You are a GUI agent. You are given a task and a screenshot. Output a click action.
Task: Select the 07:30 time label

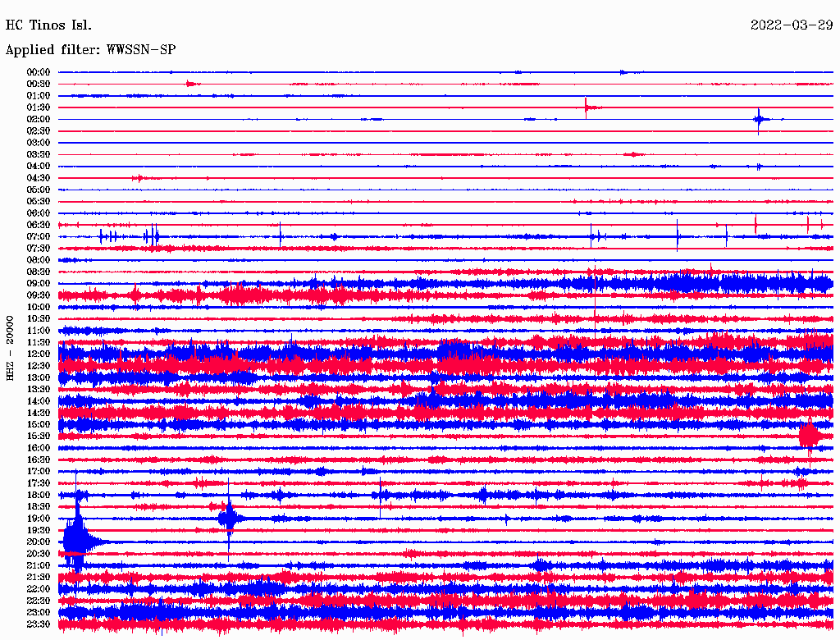[39, 249]
